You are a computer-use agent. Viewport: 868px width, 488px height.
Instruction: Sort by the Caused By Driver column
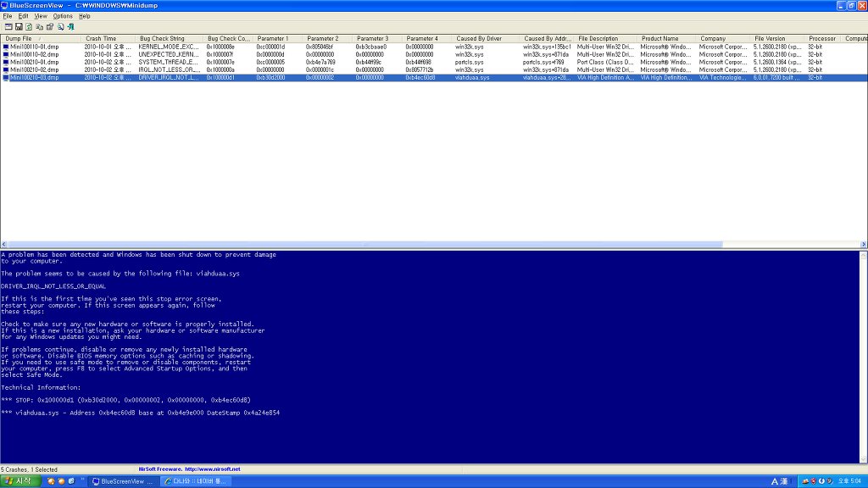486,39
